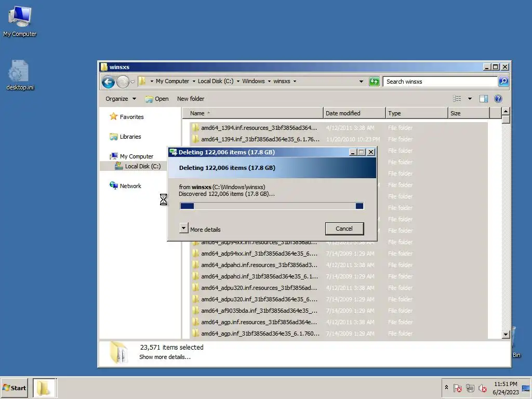Select folder amd64_agp.inf.resources_31bf3856ad364e...
This screenshot has height=399, width=532.
click(x=338, y=322)
